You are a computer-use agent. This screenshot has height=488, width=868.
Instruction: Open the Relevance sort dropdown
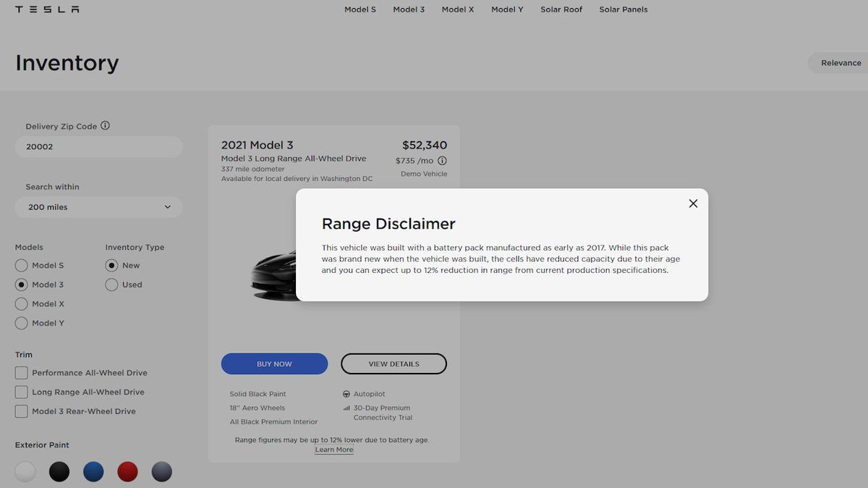(839, 63)
